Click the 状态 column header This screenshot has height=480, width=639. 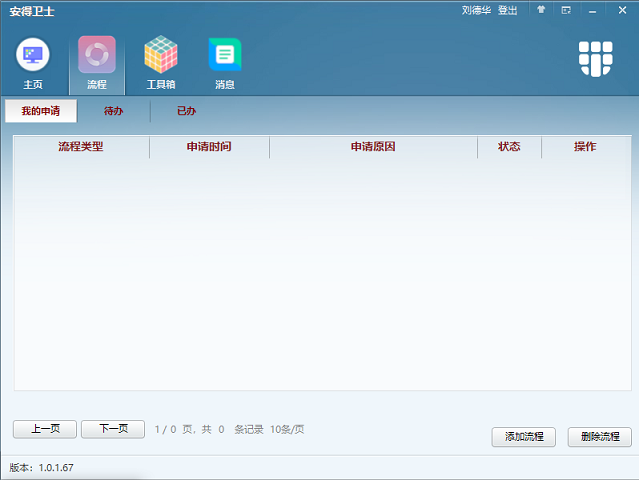[x=509, y=147]
